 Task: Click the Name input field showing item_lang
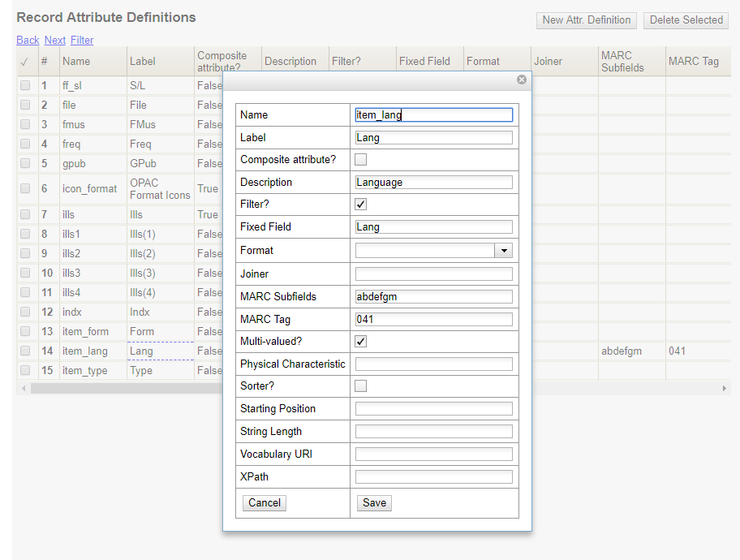pos(433,114)
